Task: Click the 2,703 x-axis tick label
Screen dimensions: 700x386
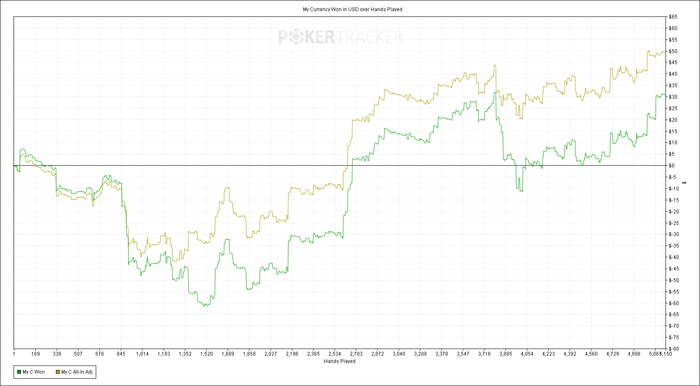Action: pos(356,355)
